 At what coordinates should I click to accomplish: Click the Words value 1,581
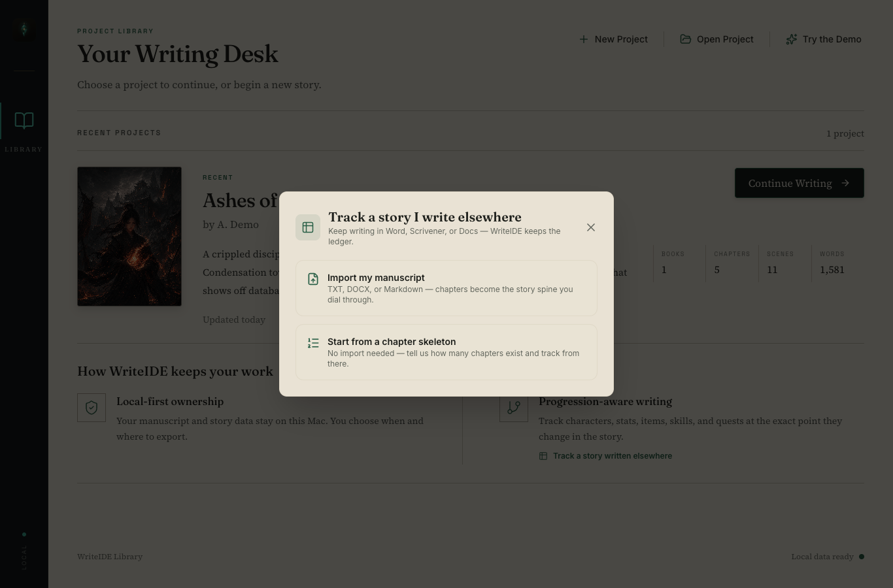832,270
